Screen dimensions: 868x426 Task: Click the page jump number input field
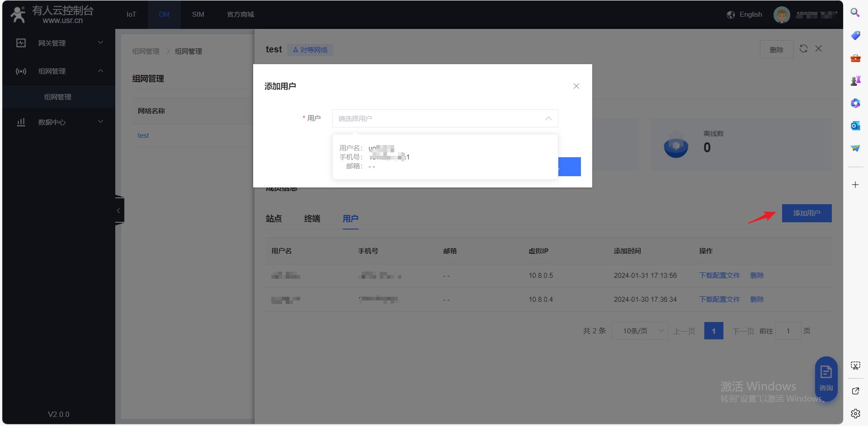click(788, 331)
